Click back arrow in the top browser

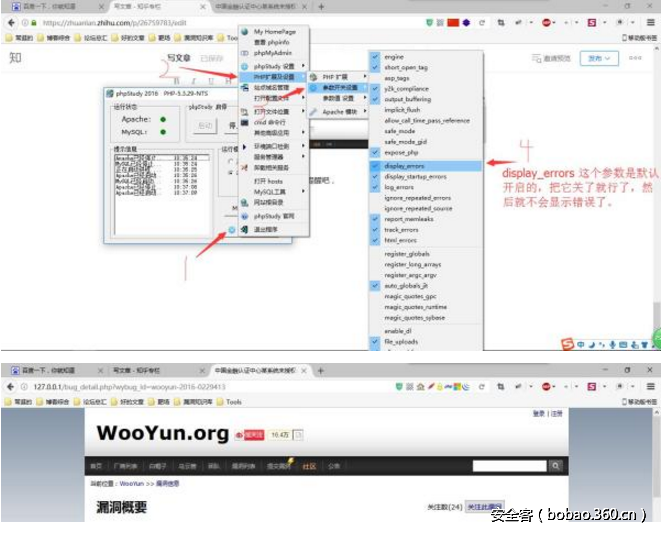[11, 23]
